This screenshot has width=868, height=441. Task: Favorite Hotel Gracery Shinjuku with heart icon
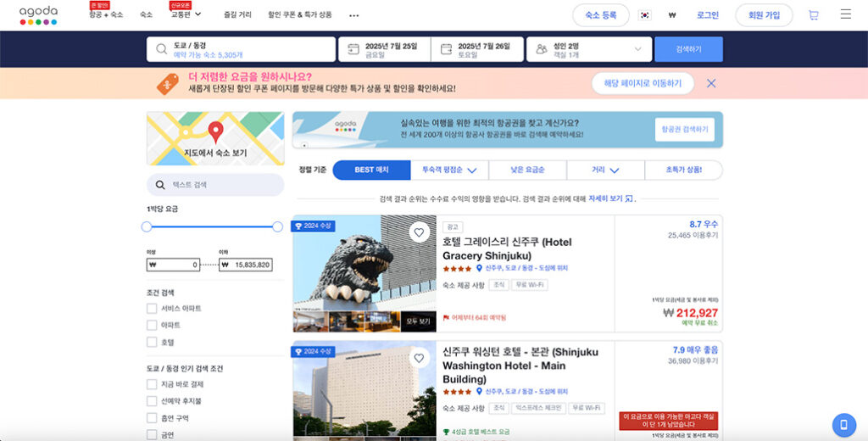point(419,232)
